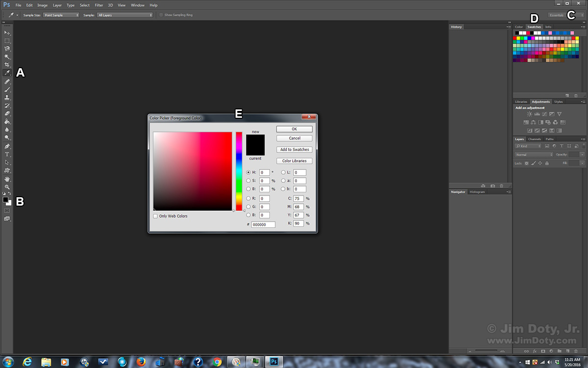Click the foreground color swatch in toolbox
This screenshot has width=588, height=368.
[x=5, y=200]
